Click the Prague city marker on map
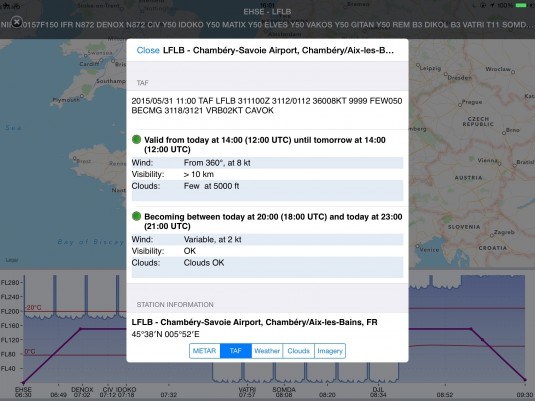 460,105
